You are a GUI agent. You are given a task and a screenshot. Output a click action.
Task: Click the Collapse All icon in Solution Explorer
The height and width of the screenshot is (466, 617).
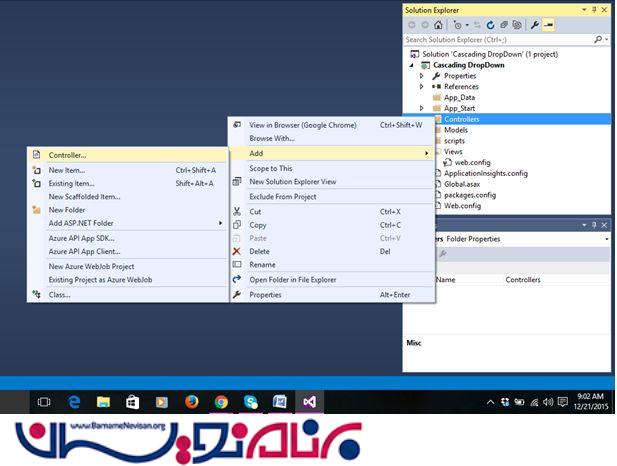[x=504, y=25]
